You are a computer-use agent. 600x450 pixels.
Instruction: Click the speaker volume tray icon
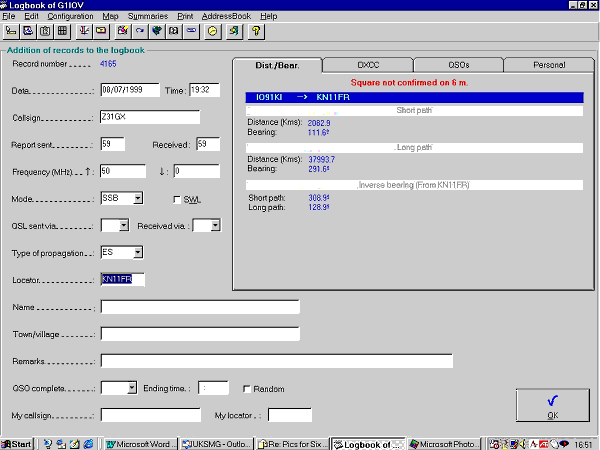pyautogui.click(x=523, y=444)
